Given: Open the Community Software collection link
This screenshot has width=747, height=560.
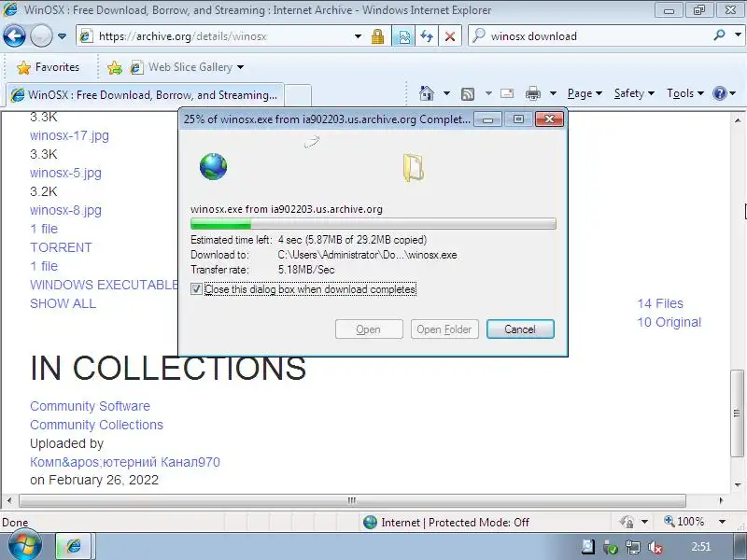Looking at the screenshot, I should 90,406.
